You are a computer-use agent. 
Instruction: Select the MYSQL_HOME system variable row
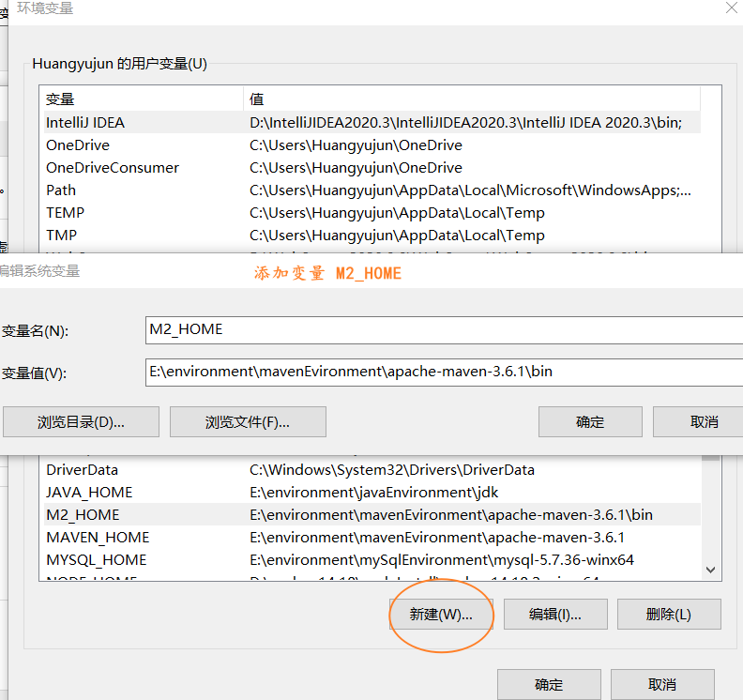pos(372,559)
